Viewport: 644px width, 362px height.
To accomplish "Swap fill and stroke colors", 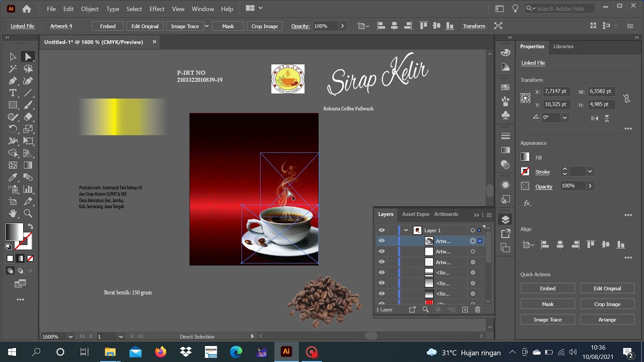I will [x=30, y=227].
